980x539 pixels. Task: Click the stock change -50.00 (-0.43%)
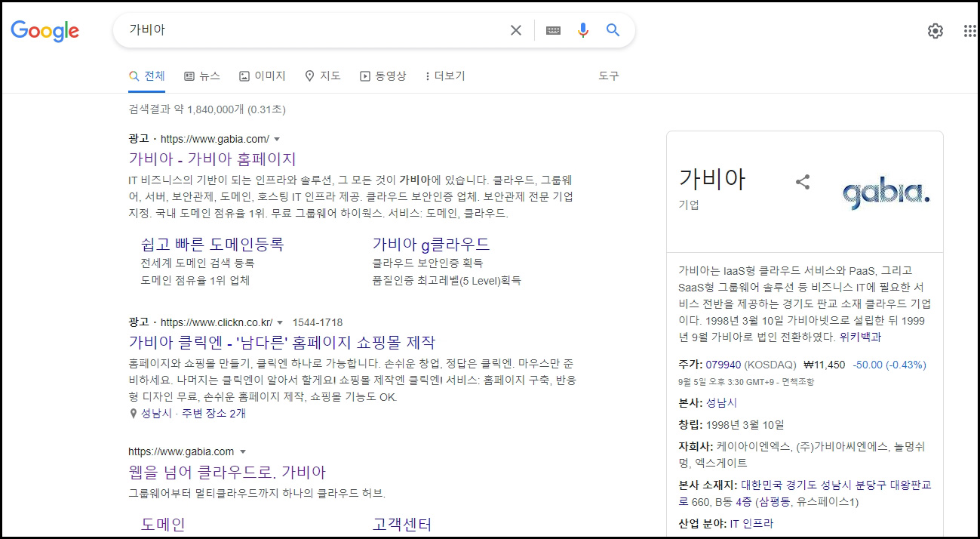click(x=889, y=365)
